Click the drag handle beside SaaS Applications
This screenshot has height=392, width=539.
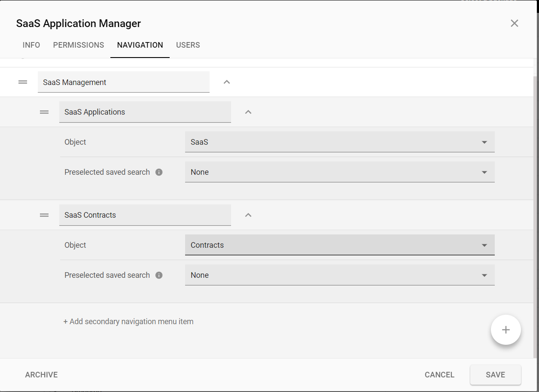point(44,112)
